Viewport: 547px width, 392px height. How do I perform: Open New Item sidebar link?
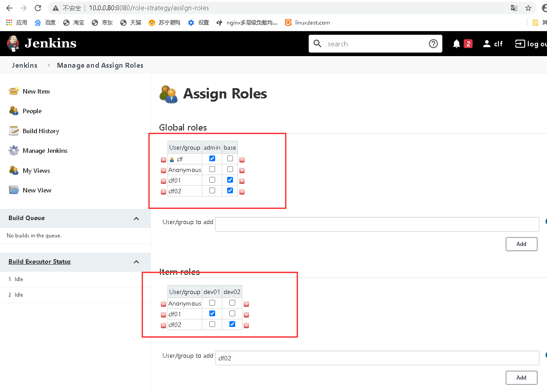click(x=36, y=91)
